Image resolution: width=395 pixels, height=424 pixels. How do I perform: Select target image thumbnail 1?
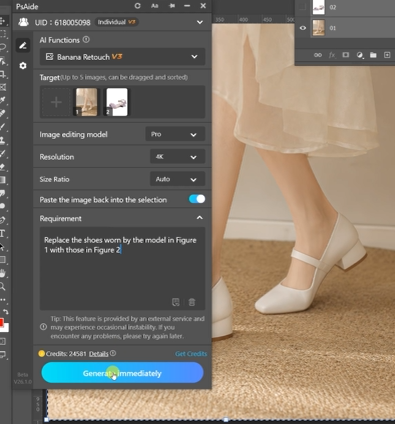(86, 102)
